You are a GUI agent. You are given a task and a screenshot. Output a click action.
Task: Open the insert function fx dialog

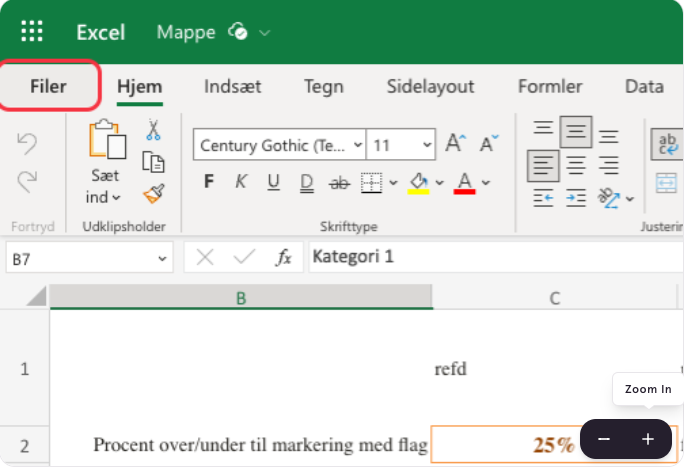284,257
